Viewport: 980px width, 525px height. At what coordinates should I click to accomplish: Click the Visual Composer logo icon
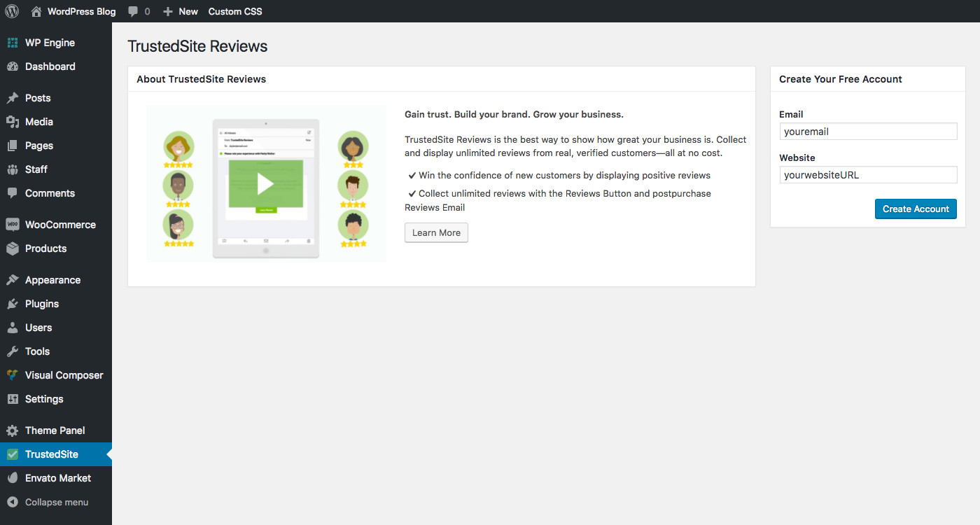coord(13,375)
